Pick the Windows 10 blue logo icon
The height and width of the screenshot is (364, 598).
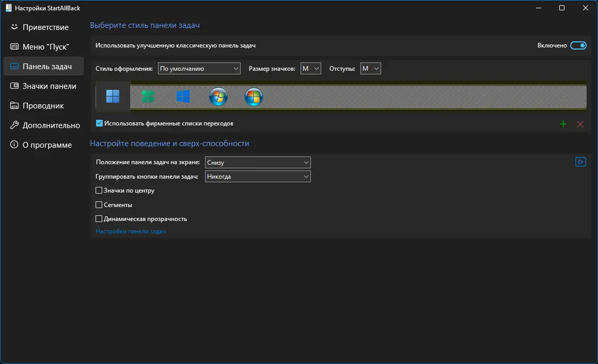(183, 97)
